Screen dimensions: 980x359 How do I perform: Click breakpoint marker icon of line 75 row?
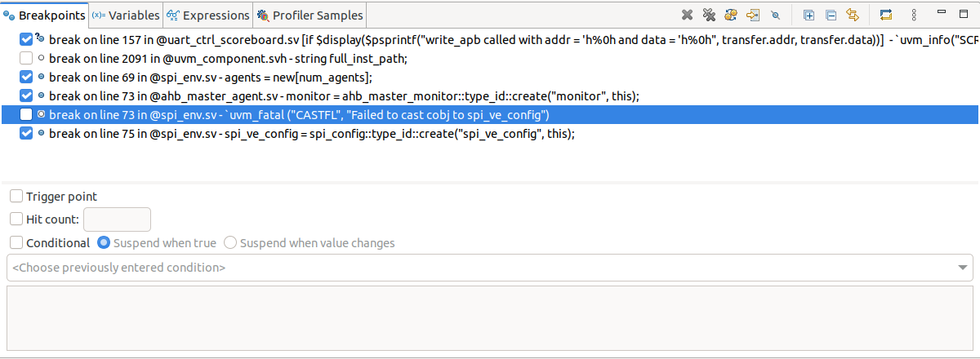(x=41, y=134)
